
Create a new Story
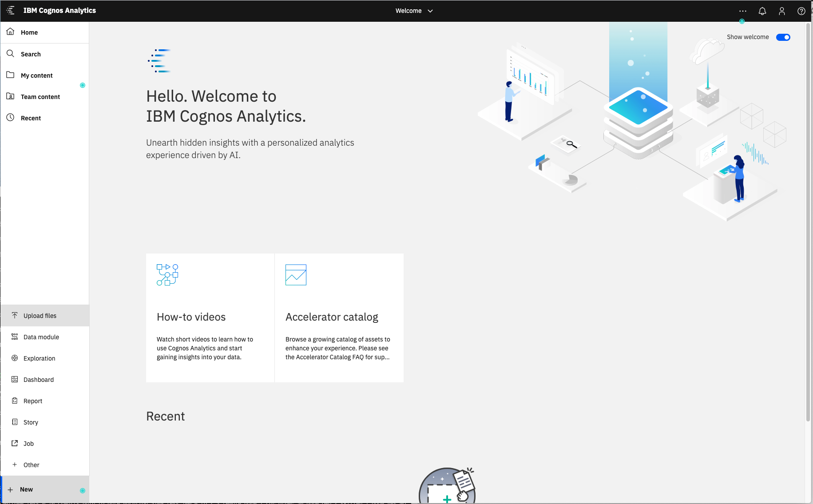tap(45, 422)
